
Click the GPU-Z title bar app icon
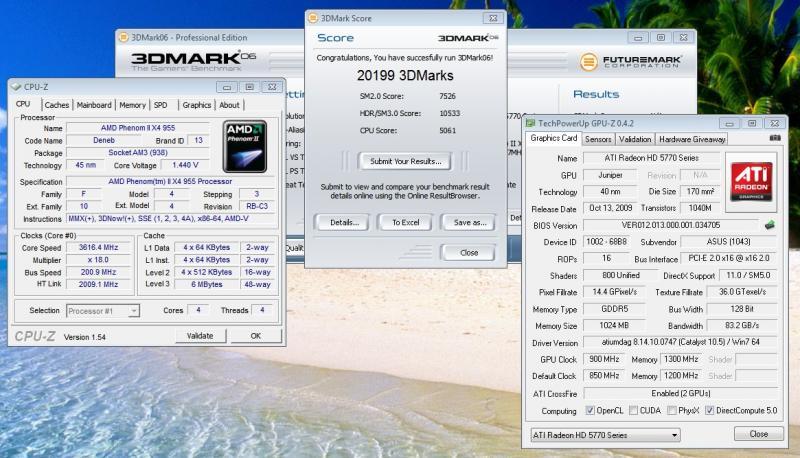[x=531, y=123]
